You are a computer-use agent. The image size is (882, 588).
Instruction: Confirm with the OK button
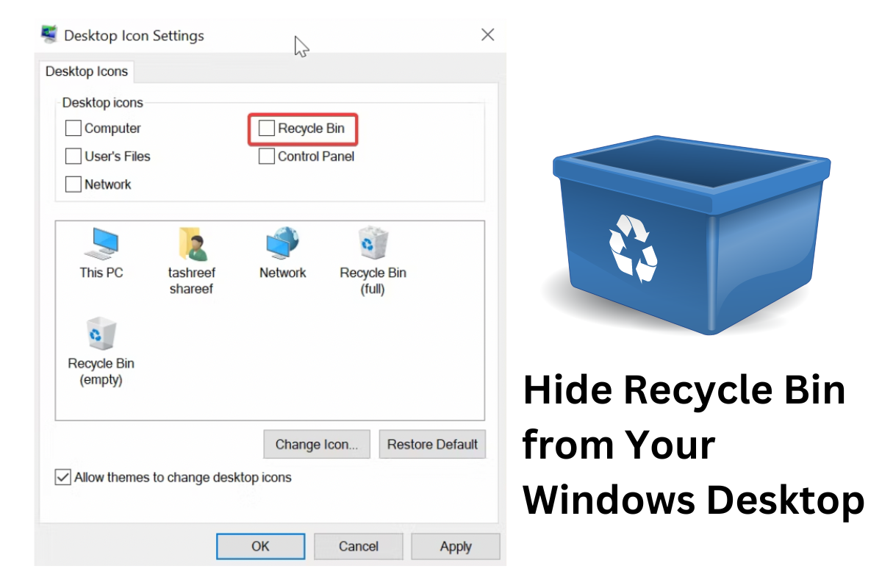pyautogui.click(x=260, y=546)
